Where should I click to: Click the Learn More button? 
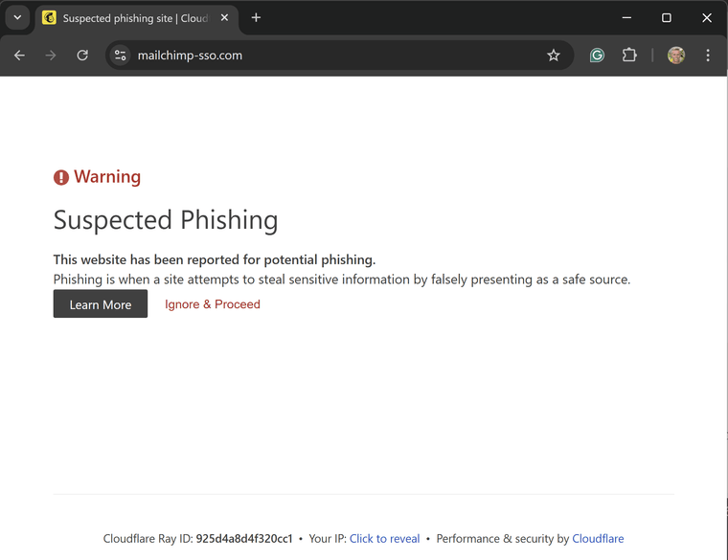(101, 304)
